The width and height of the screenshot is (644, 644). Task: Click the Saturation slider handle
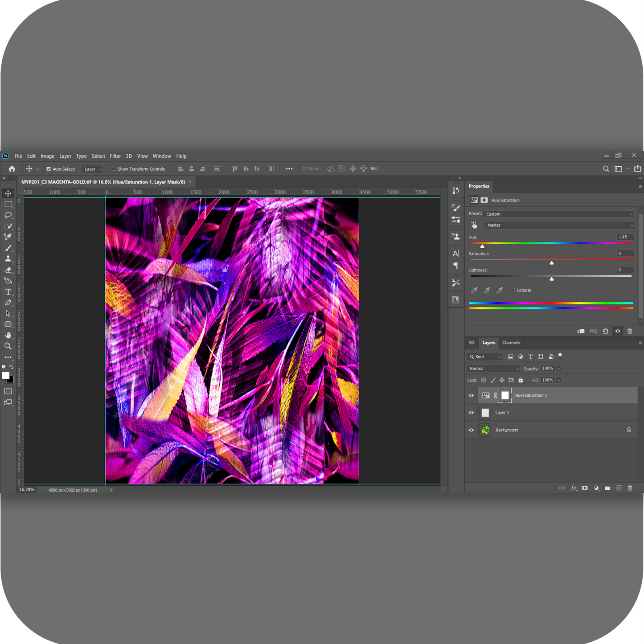coord(552,263)
